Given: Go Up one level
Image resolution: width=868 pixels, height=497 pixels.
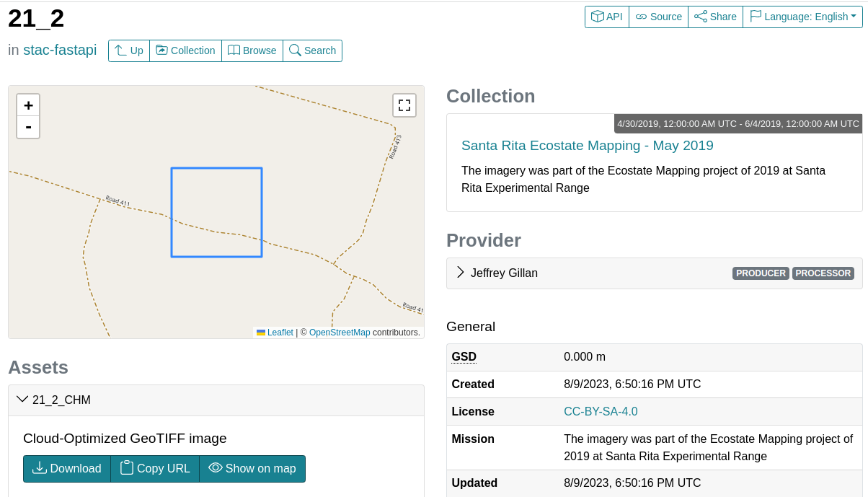Looking at the screenshot, I should [129, 50].
